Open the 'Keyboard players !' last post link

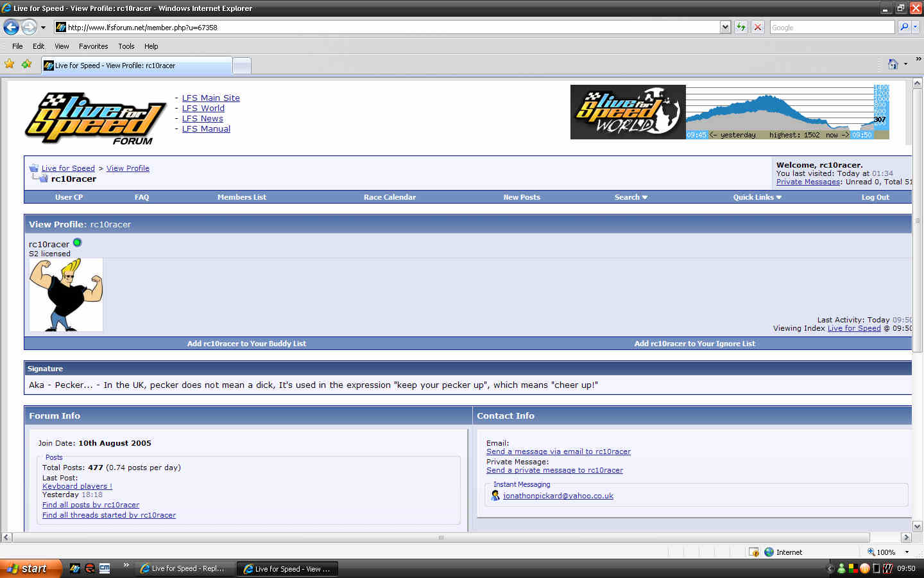tap(77, 486)
